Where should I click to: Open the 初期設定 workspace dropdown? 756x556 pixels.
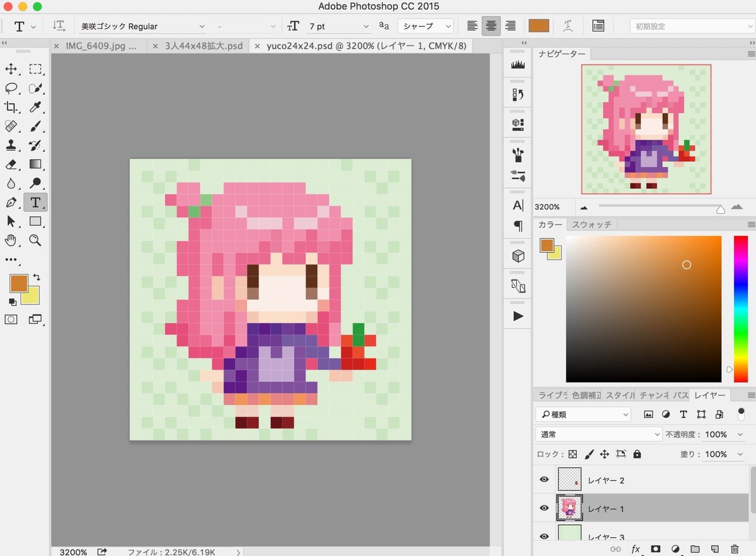[692, 26]
